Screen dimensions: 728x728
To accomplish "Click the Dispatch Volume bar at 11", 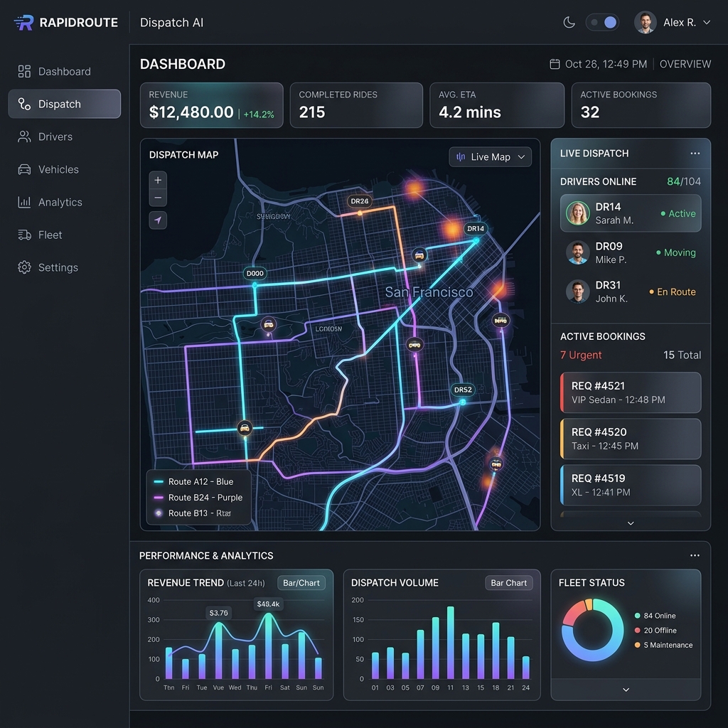I will point(450,643).
